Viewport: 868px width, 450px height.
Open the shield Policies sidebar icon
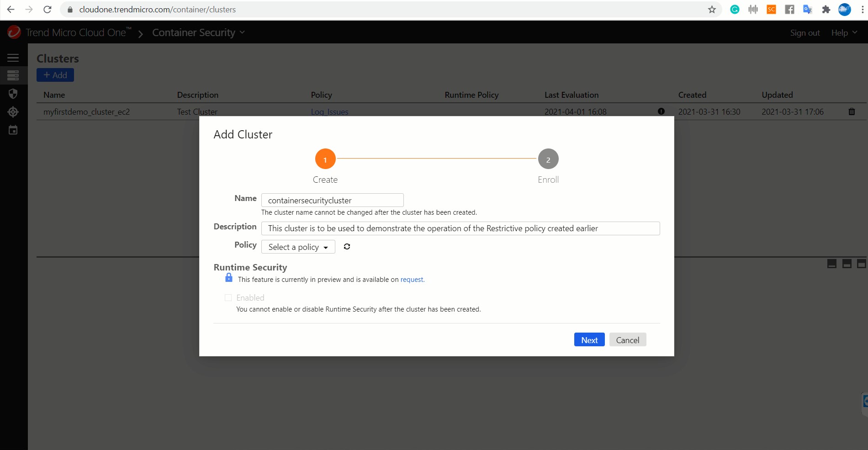tap(13, 94)
